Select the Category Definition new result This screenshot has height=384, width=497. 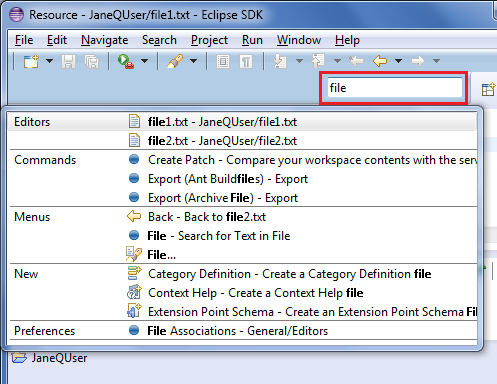243,274
